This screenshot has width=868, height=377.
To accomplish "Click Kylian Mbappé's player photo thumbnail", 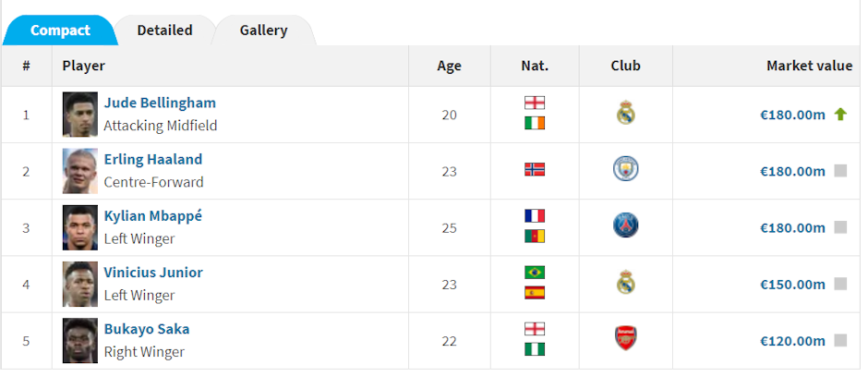I will pyautogui.click(x=80, y=227).
